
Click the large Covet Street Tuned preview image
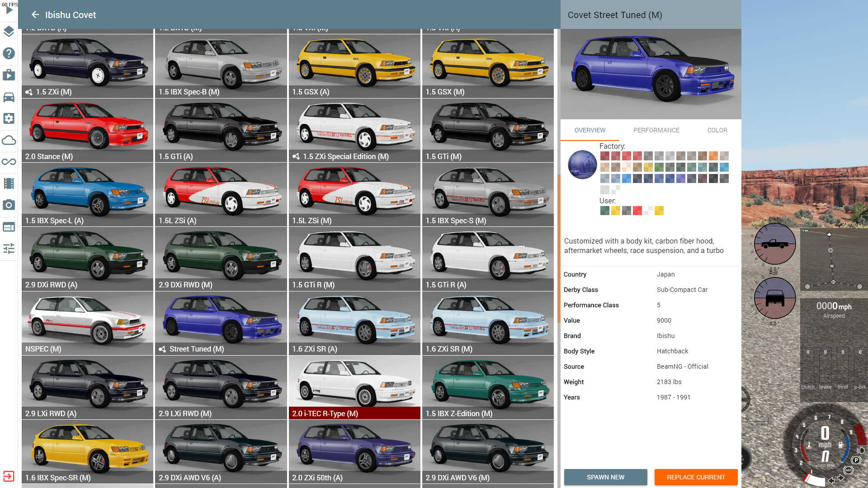(651, 74)
